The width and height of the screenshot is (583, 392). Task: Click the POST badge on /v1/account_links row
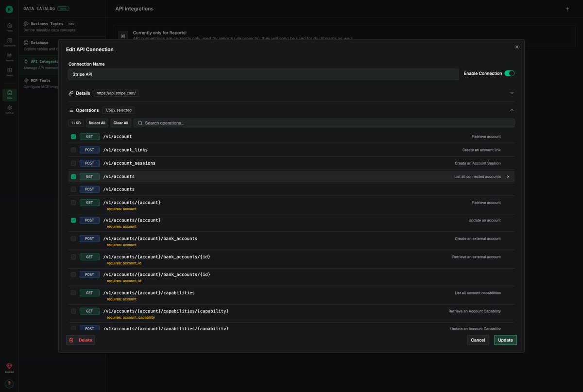pos(89,150)
